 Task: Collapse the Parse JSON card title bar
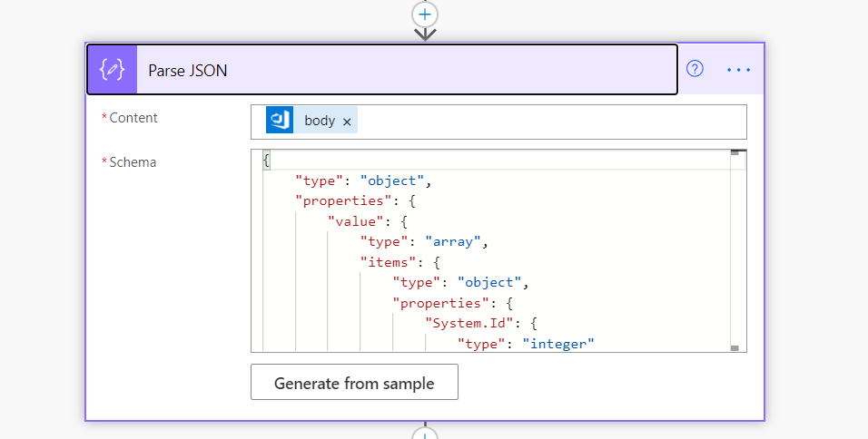382,70
